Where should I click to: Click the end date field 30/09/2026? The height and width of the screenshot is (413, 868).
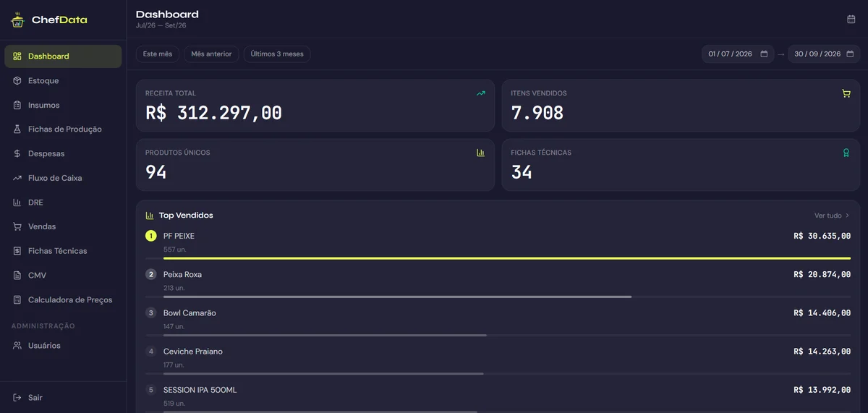click(824, 54)
